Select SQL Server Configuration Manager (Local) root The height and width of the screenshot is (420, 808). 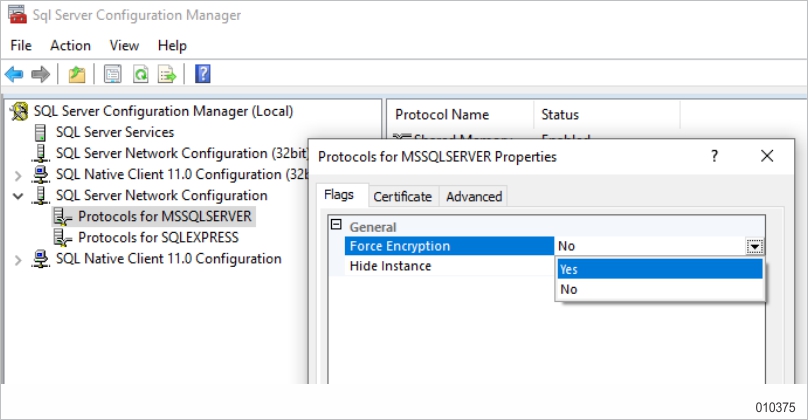(x=163, y=111)
